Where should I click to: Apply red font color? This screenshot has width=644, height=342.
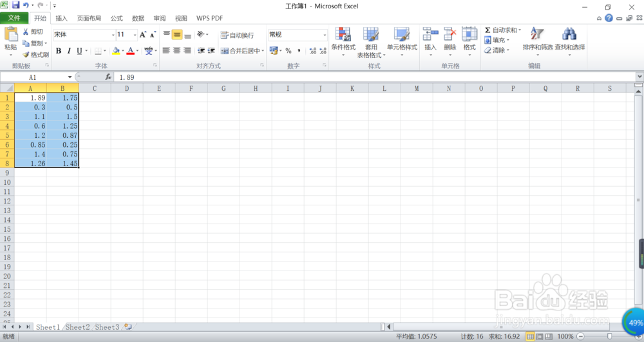(x=131, y=51)
